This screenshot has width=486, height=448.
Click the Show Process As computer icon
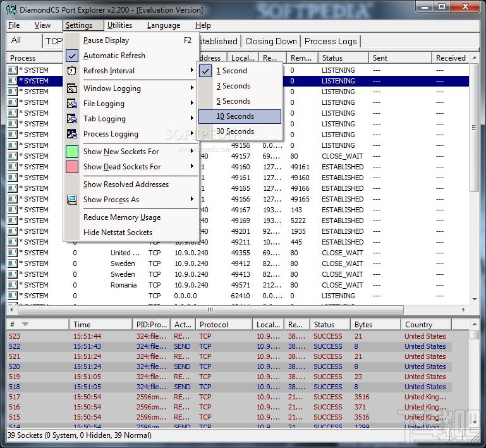point(72,200)
